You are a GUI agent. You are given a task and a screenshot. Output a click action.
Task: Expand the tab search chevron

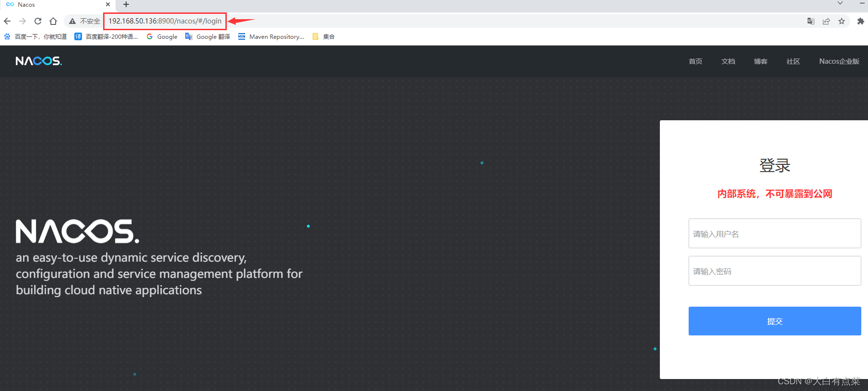840,3
